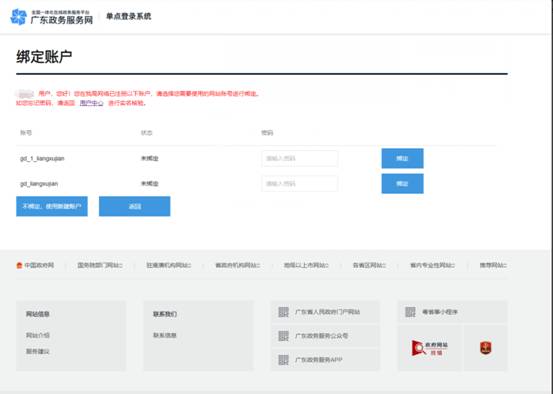Expand the 地级以上市网站 dropdown

click(x=306, y=265)
